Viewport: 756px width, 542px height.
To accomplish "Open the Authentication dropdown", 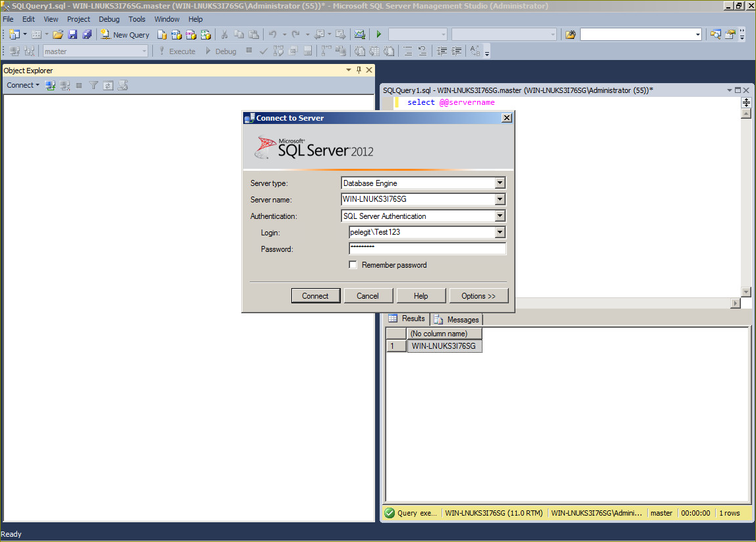I will point(500,216).
